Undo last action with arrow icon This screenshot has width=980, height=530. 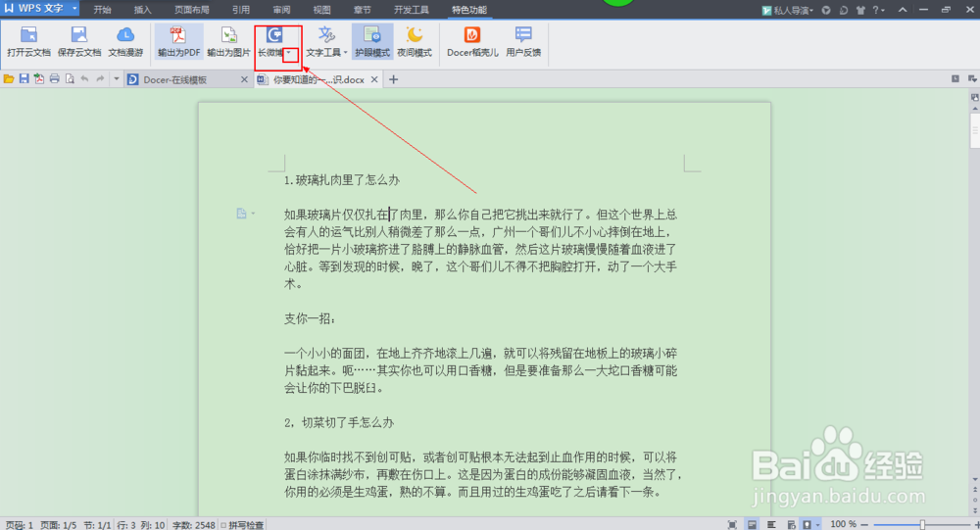(84, 79)
